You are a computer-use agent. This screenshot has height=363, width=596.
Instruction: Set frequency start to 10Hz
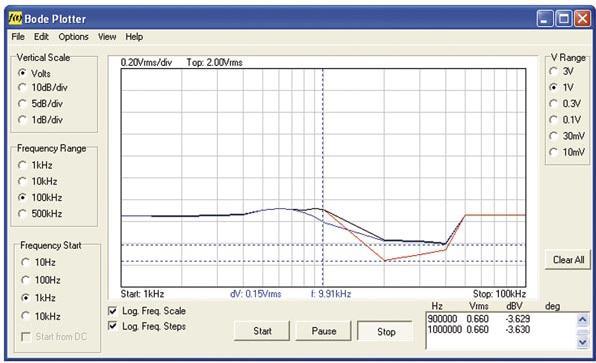(x=25, y=262)
